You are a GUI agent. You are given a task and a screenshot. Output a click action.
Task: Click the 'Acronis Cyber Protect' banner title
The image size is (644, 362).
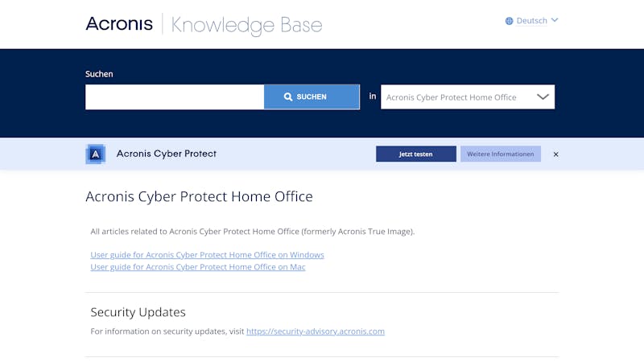(x=167, y=154)
